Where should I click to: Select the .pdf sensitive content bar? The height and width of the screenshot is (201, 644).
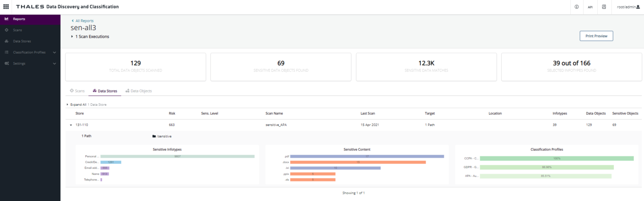coord(367,156)
